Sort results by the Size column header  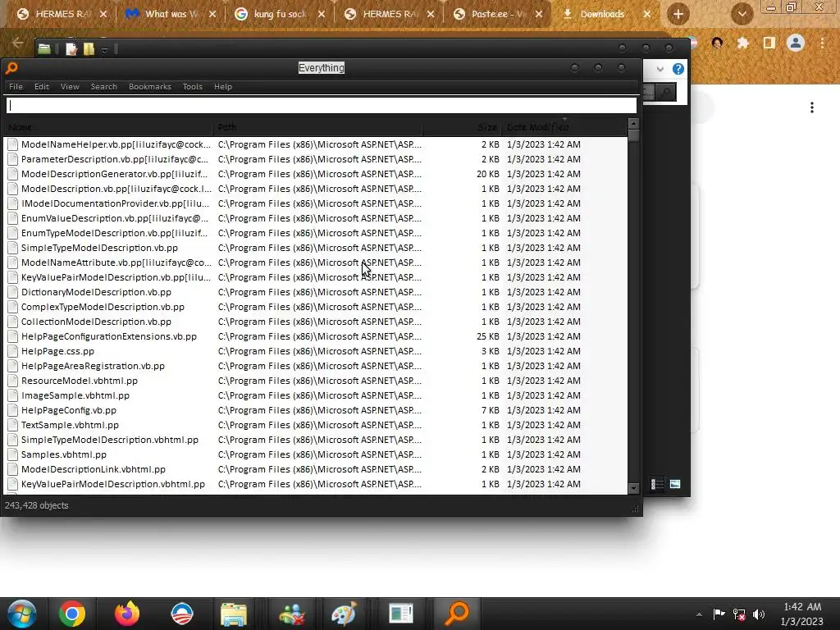click(461, 127)
